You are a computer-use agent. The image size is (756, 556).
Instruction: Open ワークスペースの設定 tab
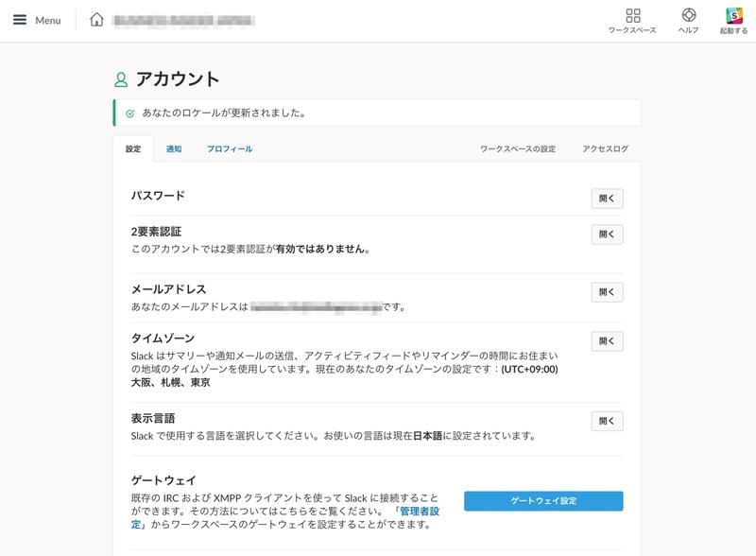(518, 148)
